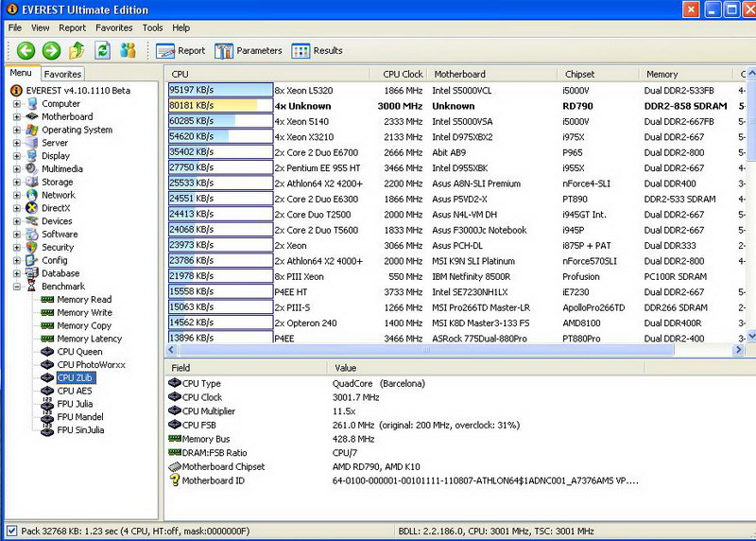The image size is (756, 541).
Task: Open the Report toolbar button
Action: point(180,51)
